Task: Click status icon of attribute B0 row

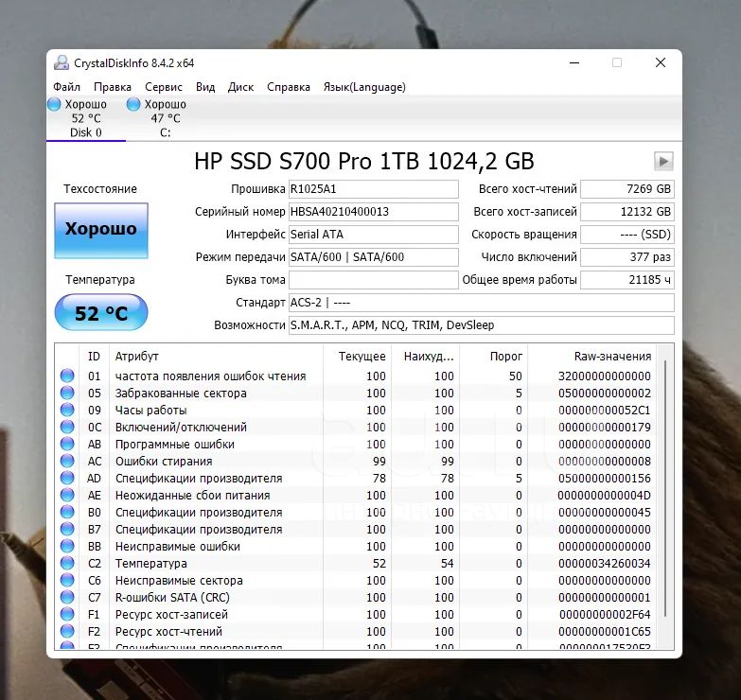Action: pos(67,512)
